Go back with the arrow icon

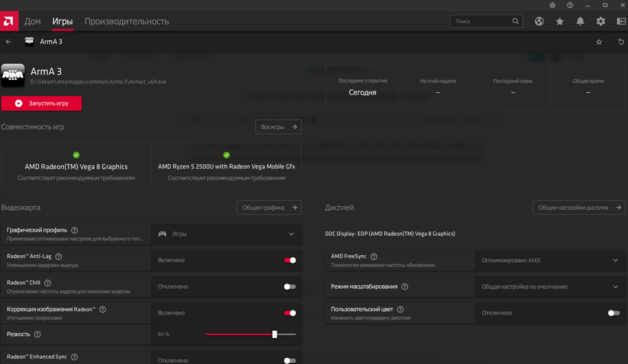click(8, 41)
